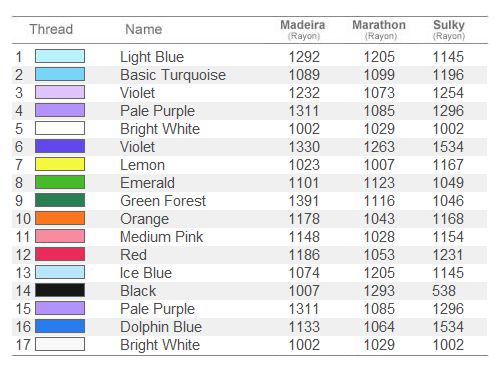Select the Basic Turquoise thread swatch
The width and height of the screenshot is (500, 366).
(x=60, y=74)
